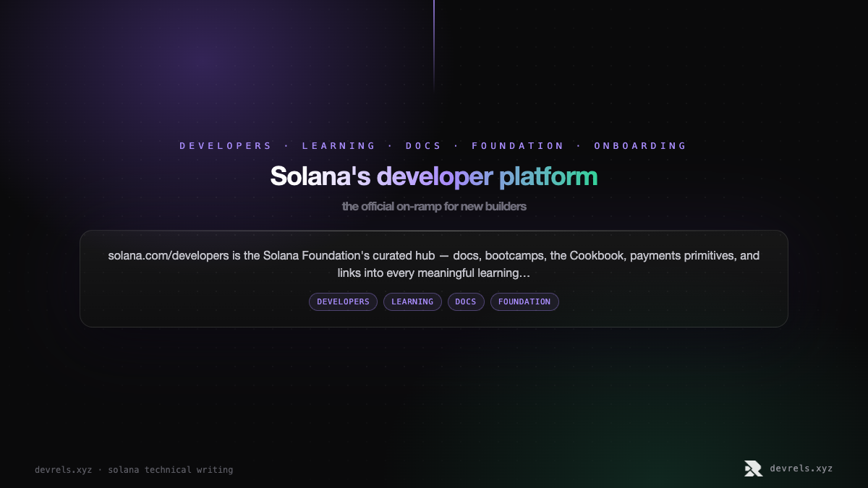Screen dimensions: 868x488
Task: Select the FOUNDATION tag pill
Action: pos(524,301)
